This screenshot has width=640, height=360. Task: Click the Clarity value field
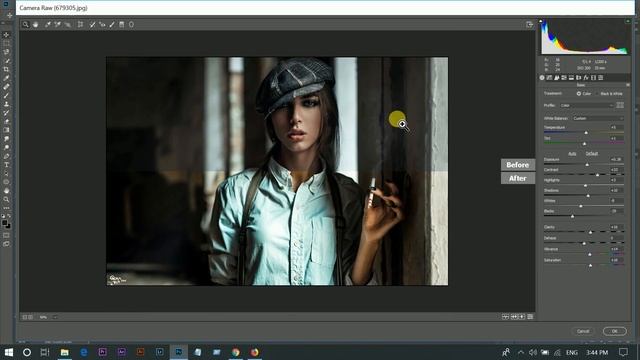pos(616,227)
